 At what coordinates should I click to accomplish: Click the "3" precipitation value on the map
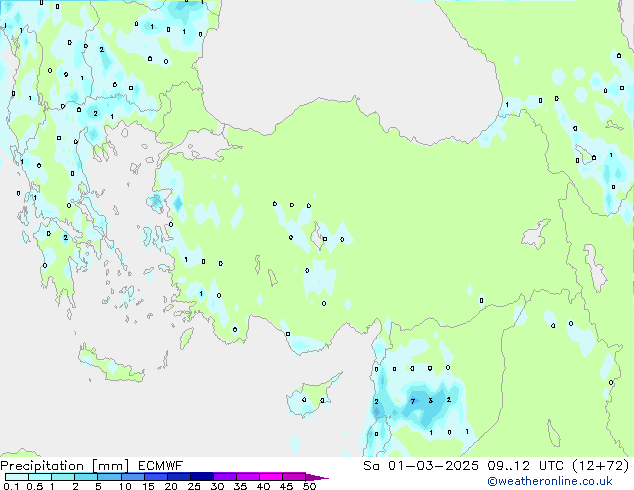point(431,401)
